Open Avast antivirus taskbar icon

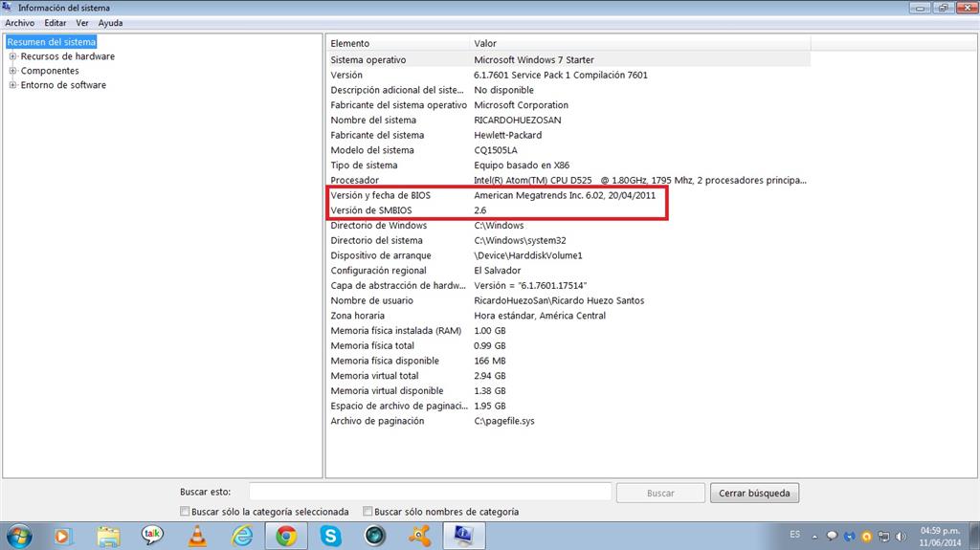(x=419, y=537)
